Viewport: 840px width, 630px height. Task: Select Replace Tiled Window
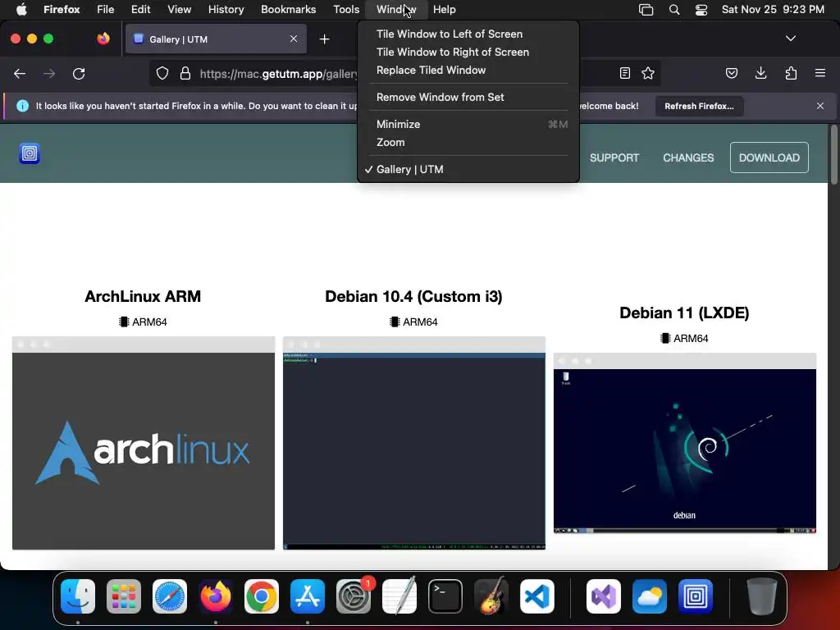468,71
